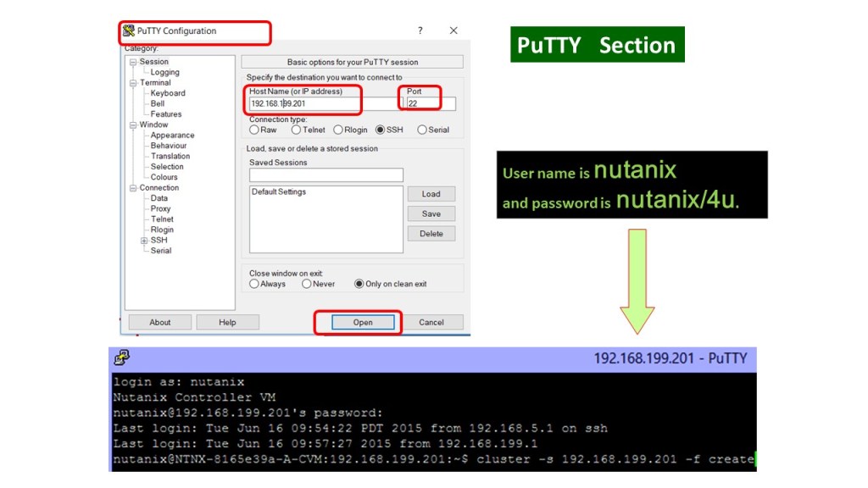
Task: Expand the SSH tree node
Action: [144, 241]
